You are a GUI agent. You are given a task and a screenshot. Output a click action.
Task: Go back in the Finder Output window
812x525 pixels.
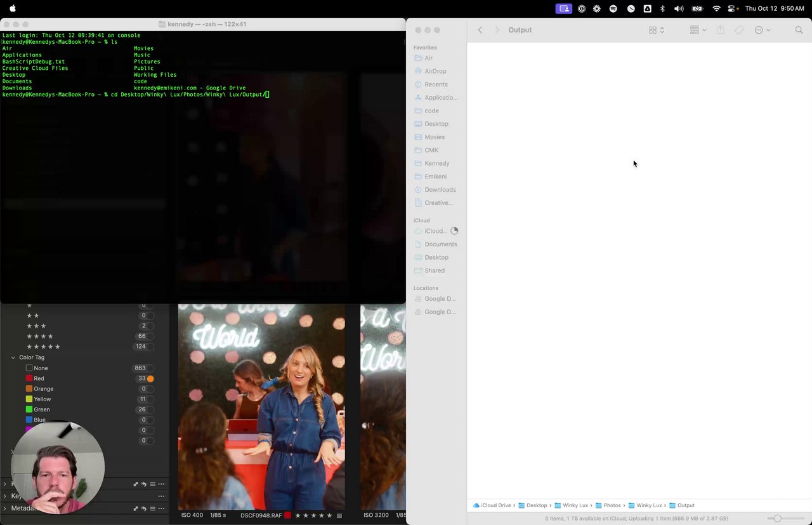coord(480,30)
